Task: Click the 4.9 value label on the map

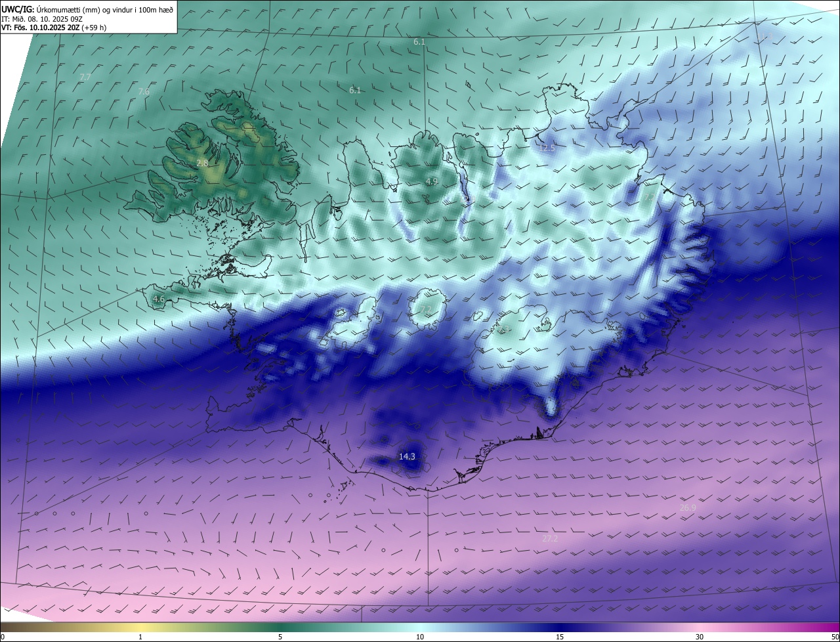Action: pos(431,182)
